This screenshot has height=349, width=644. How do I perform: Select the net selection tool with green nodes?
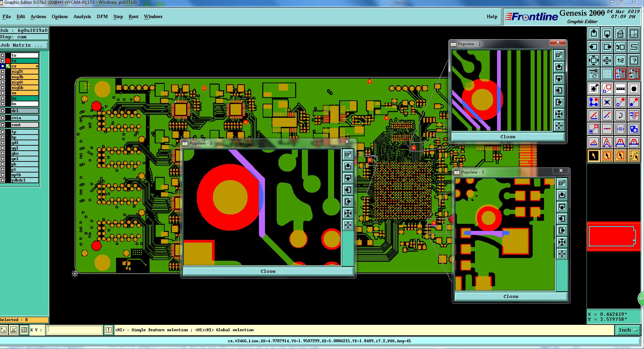[x=634, y=156]
